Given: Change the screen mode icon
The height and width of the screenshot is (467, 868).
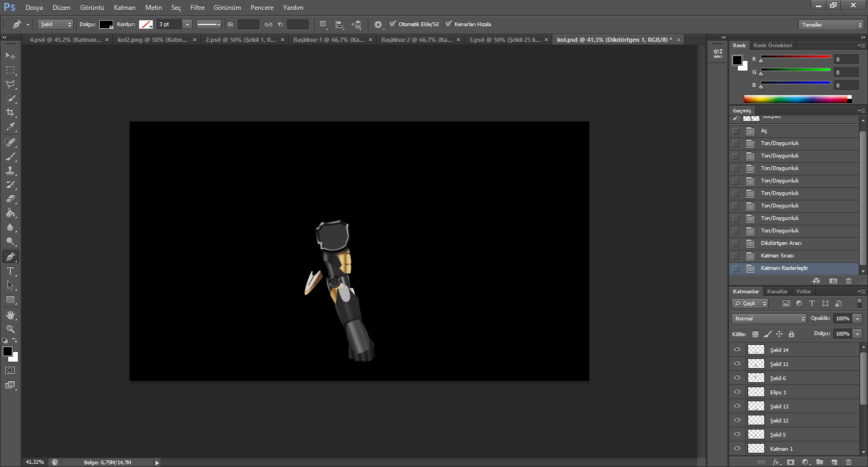Looking at the screenshot, I should (x=10, y=385).
